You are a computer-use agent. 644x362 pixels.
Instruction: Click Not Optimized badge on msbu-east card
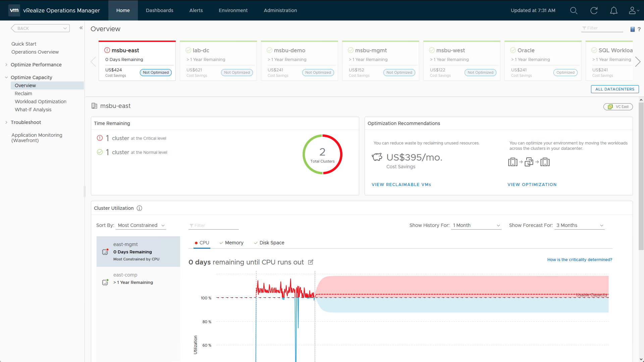156,72
